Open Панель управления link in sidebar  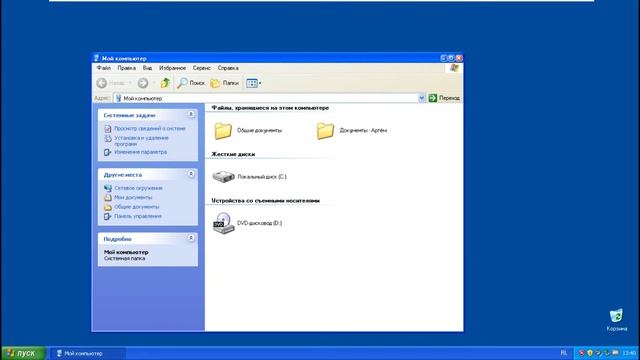coord(138,216)
